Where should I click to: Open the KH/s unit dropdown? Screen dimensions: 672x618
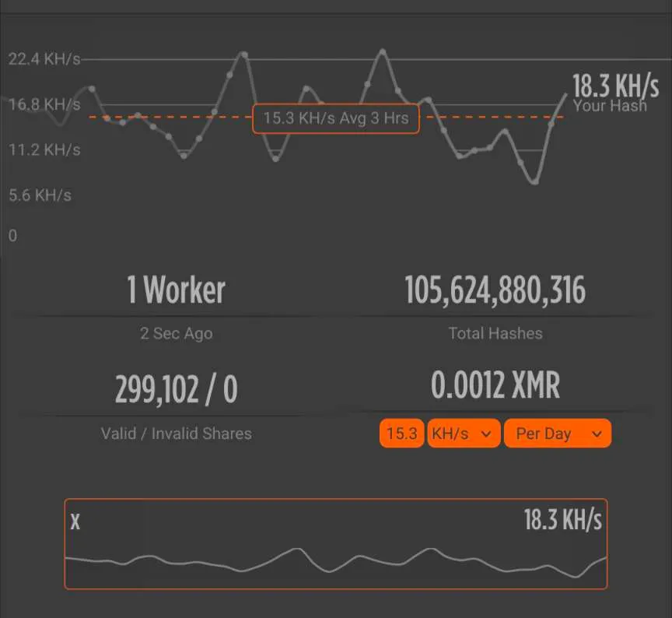coord(463,434)
